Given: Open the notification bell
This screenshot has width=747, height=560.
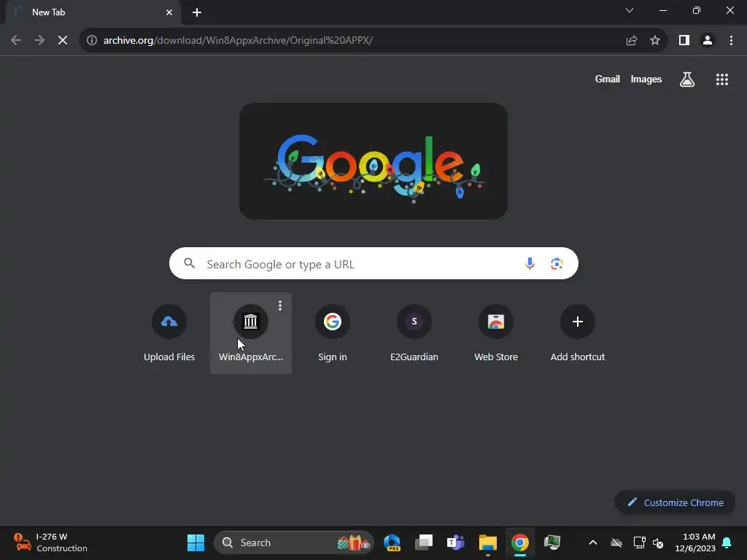Looking at the screenshot, I should click(727, 542).
